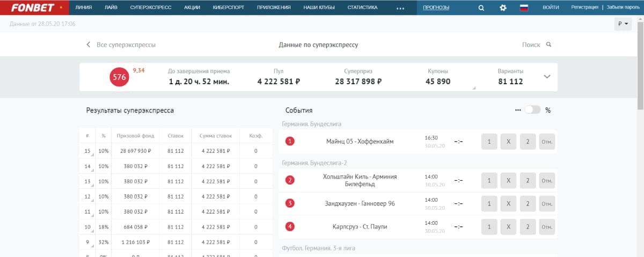This screenshot has width=644, height=257.
Task: Open ПРОГНОЗЫ link
Action: tap(436, 8)
